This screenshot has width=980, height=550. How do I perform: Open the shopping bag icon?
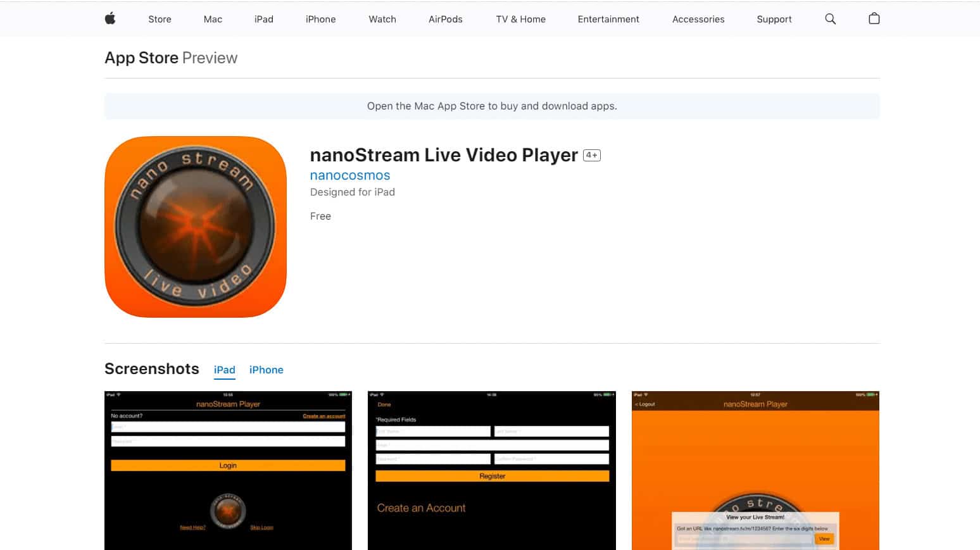tap(874, 19)
